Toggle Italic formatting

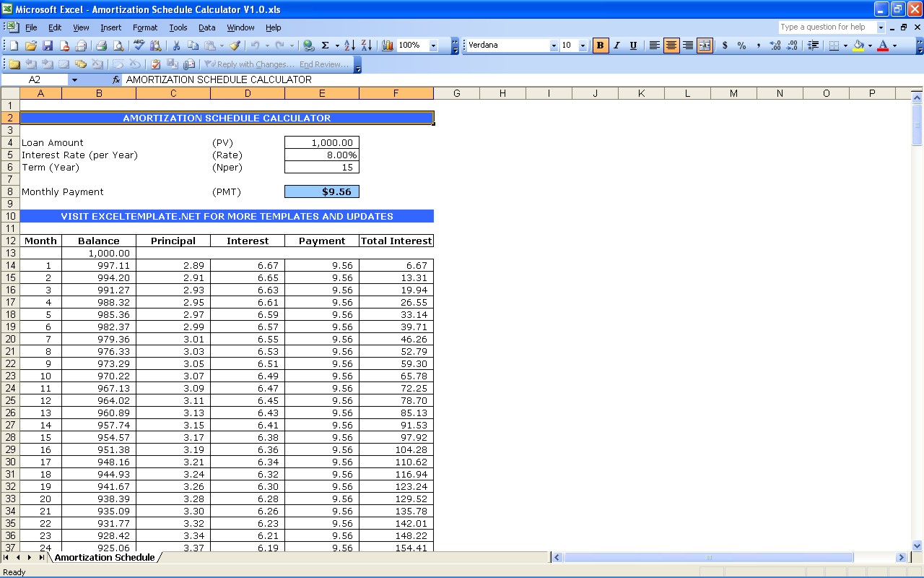pos(616,46)
